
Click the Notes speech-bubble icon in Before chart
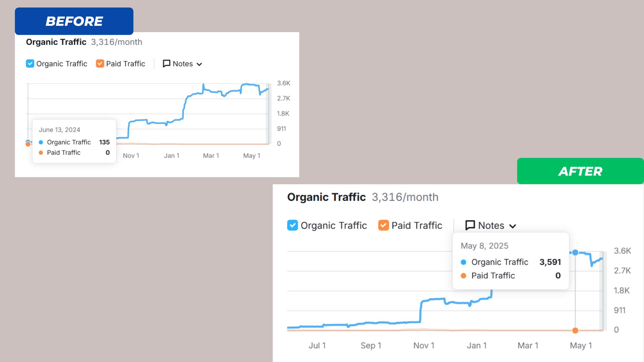point(166,64)
